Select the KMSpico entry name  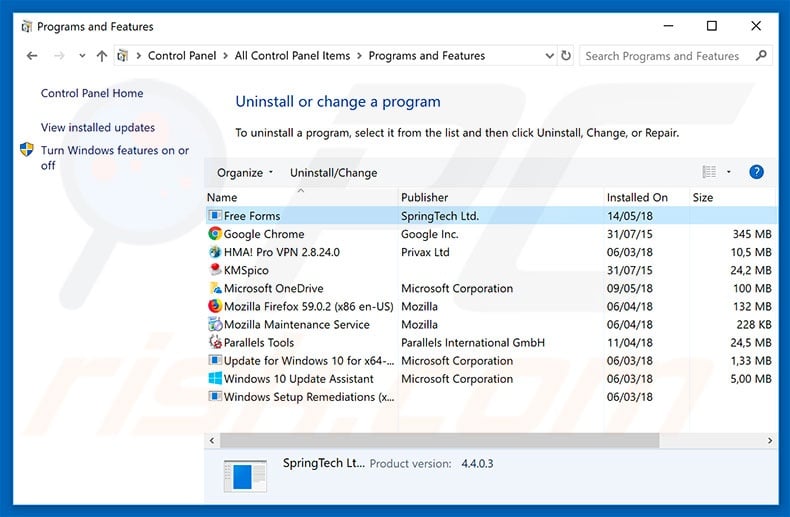246,270
